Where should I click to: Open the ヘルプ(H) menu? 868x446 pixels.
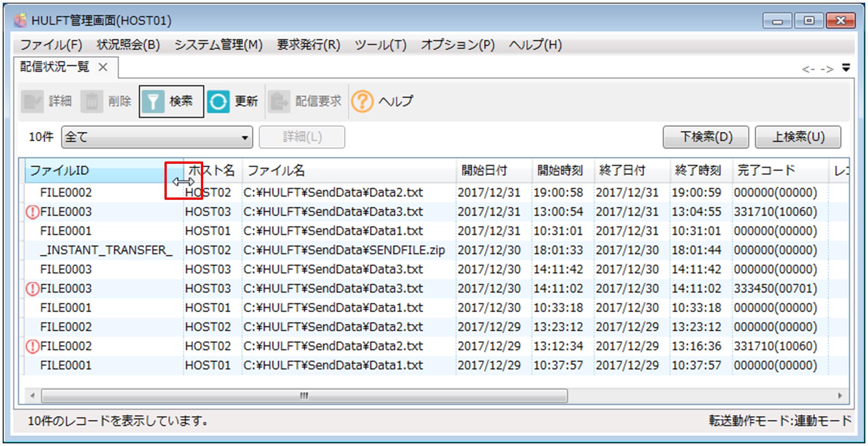click(535, 45)
